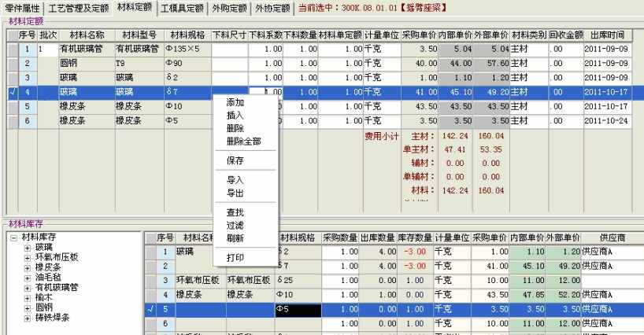Click the 2011-10-24 date cell
Screen dimensions: 644x335
[x=608, y=121]
